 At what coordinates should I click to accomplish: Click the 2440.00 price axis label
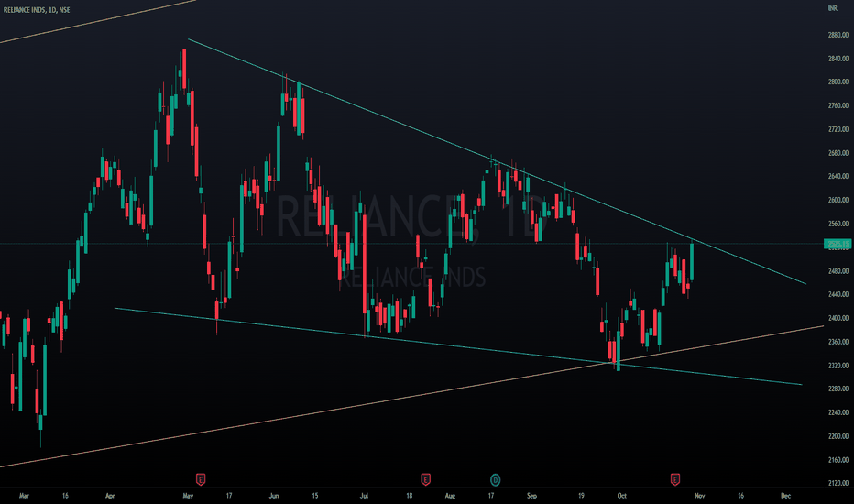[838, 294]
